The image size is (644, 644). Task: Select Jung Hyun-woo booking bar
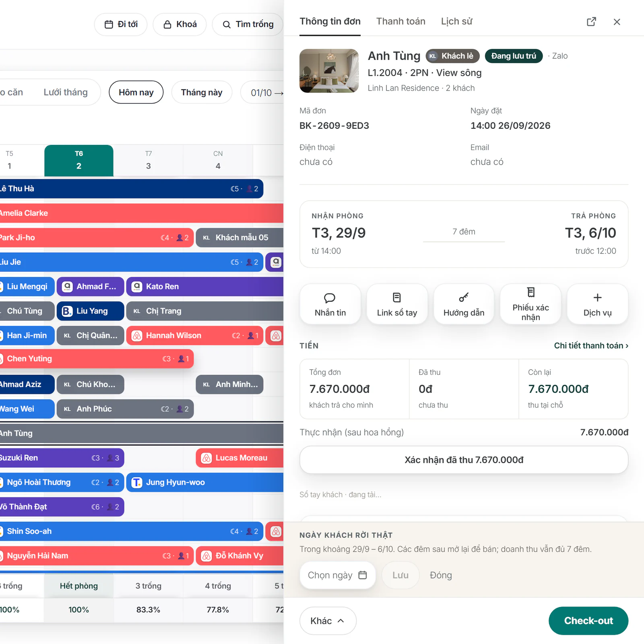(205, 482)
